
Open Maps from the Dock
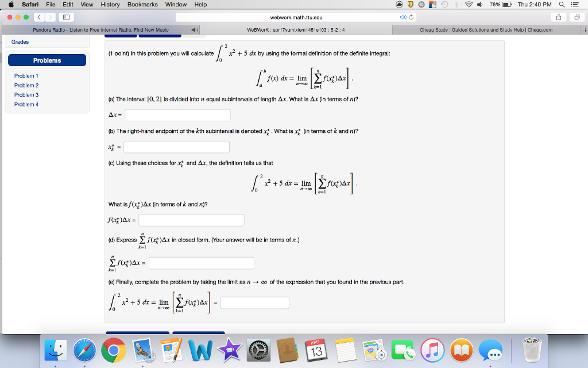[374, 350]
